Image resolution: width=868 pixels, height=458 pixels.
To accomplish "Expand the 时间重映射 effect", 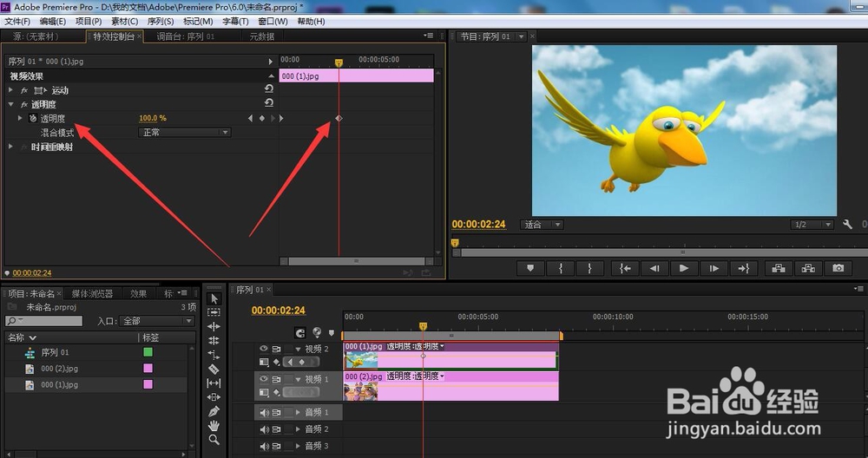I will pos(10,147).
